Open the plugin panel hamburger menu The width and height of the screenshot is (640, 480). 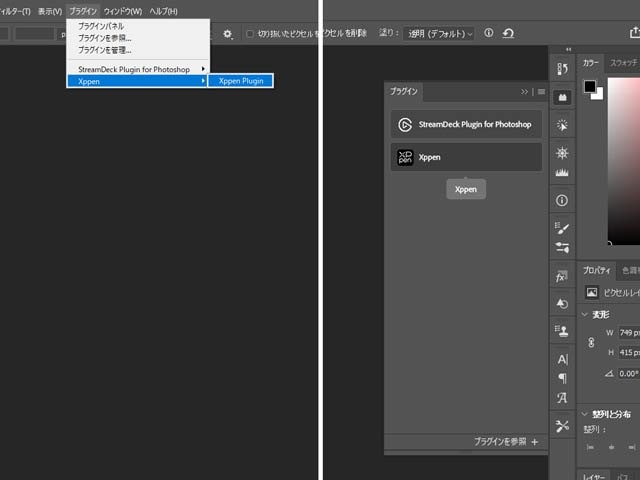pos(541,92)
